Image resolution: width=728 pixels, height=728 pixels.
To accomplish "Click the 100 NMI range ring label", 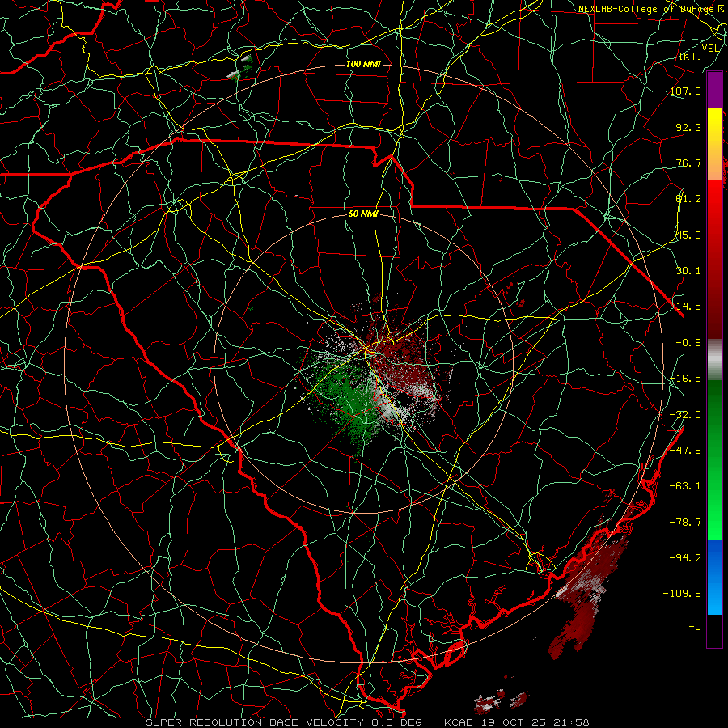I will pyautogui.click(x=363, y=64).
